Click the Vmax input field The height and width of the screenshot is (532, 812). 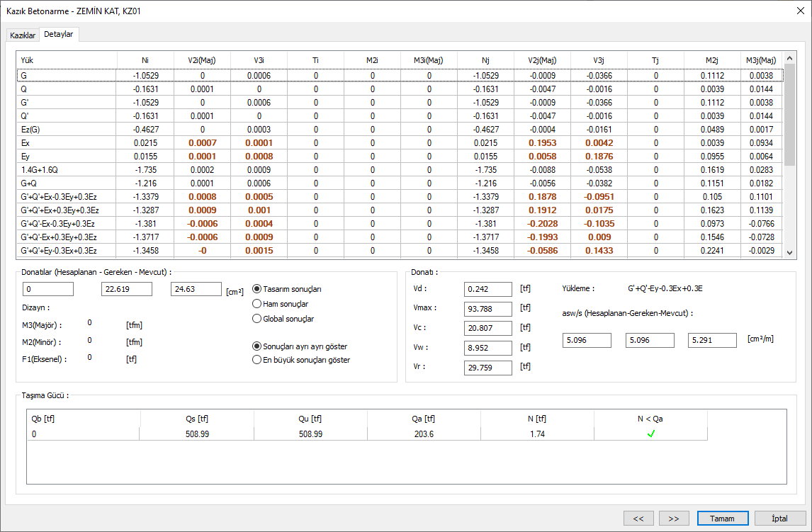click(x=488, y=309)
